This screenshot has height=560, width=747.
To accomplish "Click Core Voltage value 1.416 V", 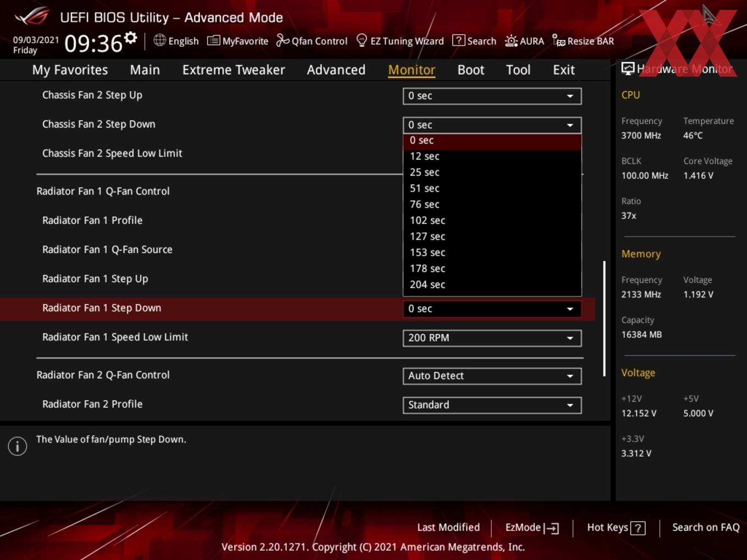I will tap(698, 176).
